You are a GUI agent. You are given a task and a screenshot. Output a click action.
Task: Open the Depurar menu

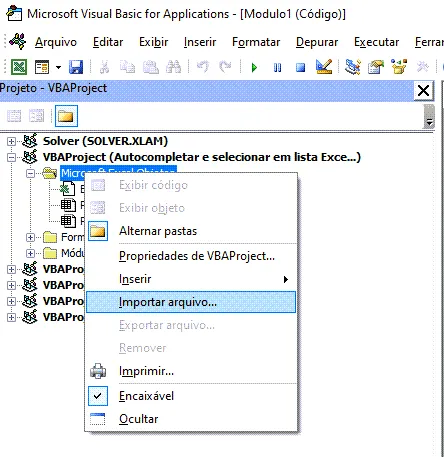(x=317, y=42)
